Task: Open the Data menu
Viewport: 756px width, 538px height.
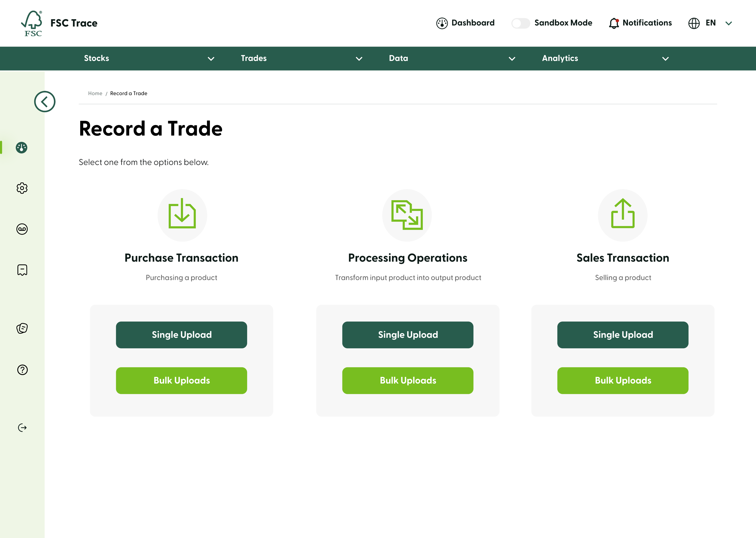Action: pyautogui.click(x=398, y=58)
